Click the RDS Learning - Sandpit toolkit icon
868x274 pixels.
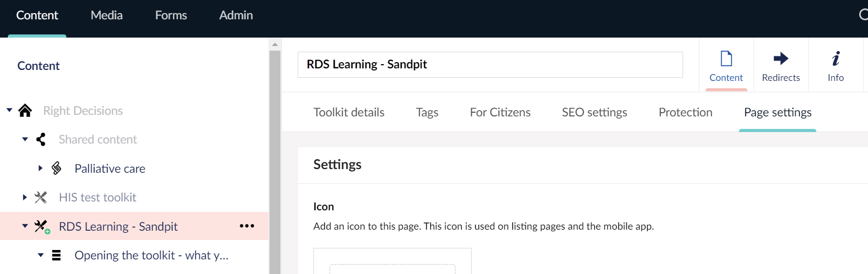click(x=41, y=227)
